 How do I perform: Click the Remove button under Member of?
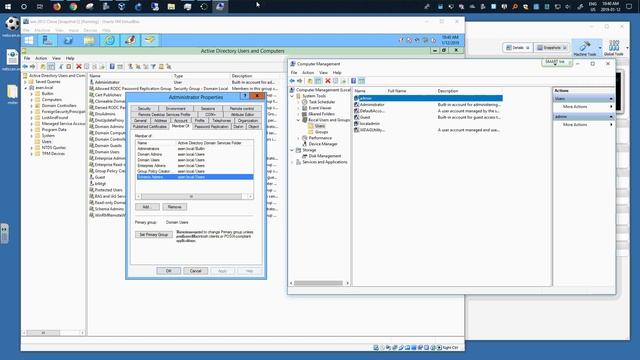(x=175, y=207)
